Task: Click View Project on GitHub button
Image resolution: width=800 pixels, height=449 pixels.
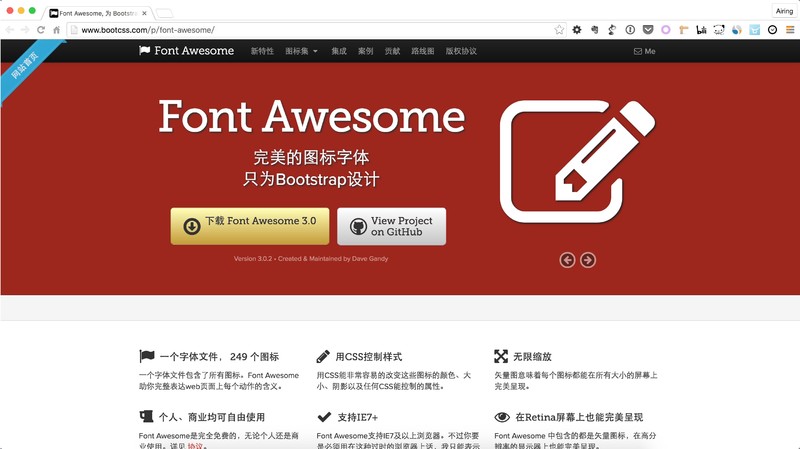Action: pyautogui.click(x=391, y=226)
